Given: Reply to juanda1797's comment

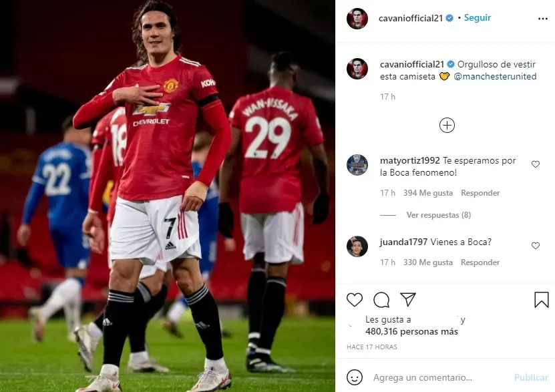Looking at the screenshot, I should pyautogui.click(x=480, y=262).
